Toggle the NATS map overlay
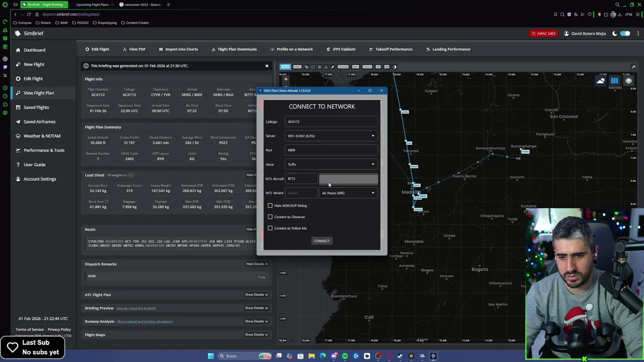The height and width of the screenshot is (362, 644). click(x=355, y=67)
